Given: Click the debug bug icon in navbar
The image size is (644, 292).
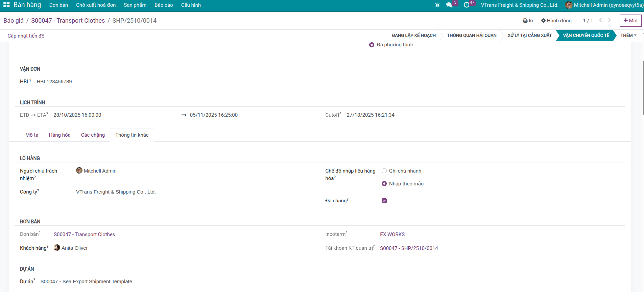Looking at the screenshot, I should click(437, 5).
